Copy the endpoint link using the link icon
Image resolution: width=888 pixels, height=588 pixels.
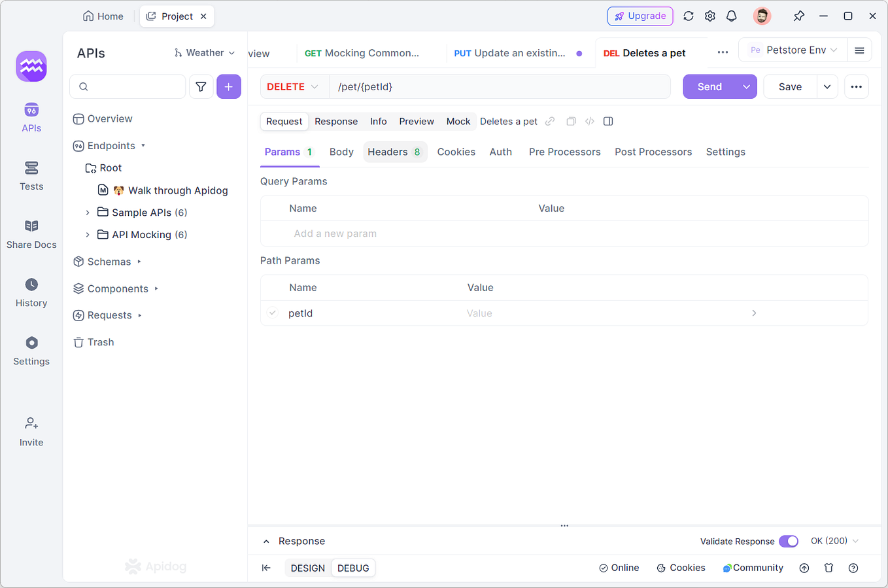[550, 121]
